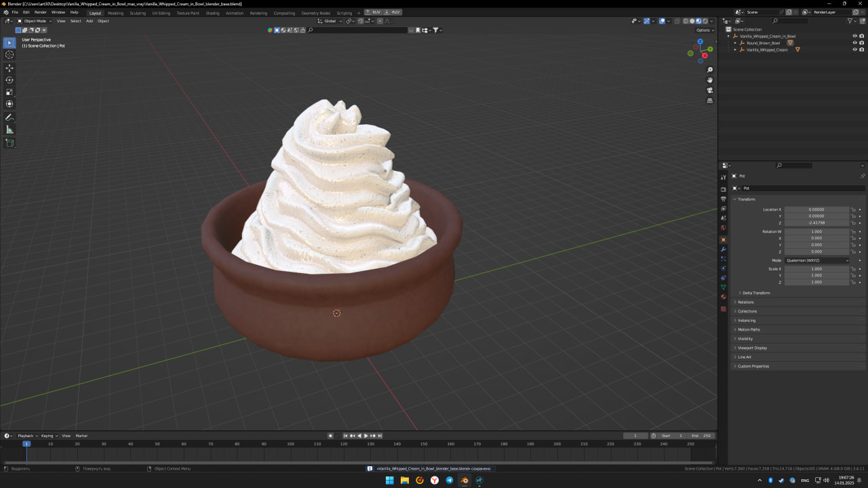The height and width of the screenshot is (488, 868).
Task: Select the Transform tool
Action: 9,104
